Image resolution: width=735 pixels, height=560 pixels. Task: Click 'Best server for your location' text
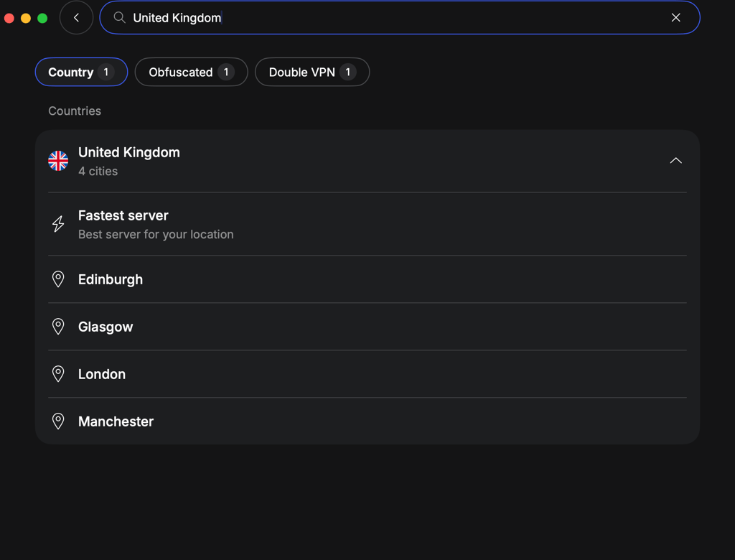coord(156,235)
